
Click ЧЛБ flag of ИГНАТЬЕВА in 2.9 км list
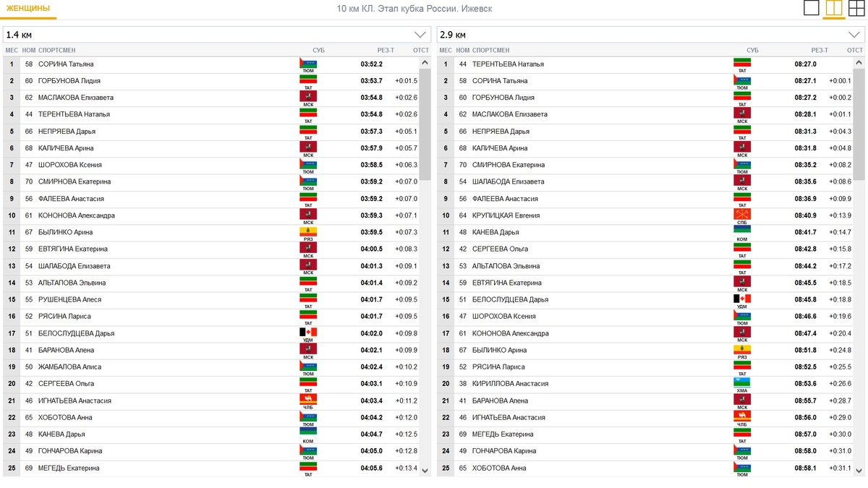(x=742, y=416)
